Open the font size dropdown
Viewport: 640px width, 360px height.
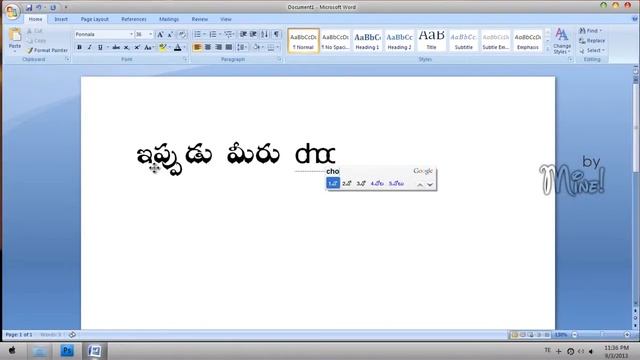click(151, 34)
